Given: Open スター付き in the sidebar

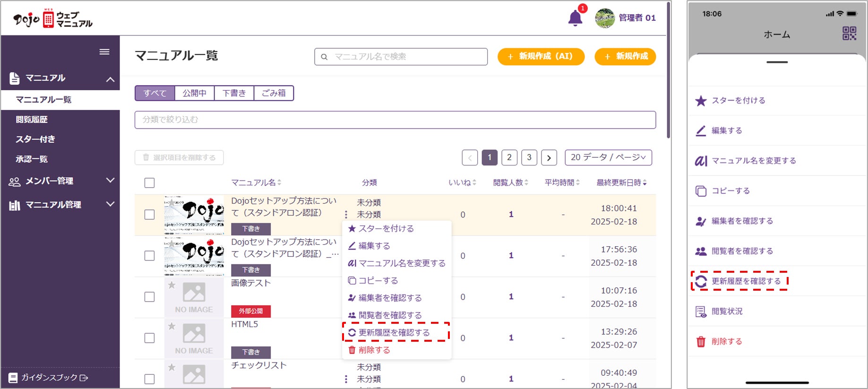Looking at the screenshot, I should [35, 139].
